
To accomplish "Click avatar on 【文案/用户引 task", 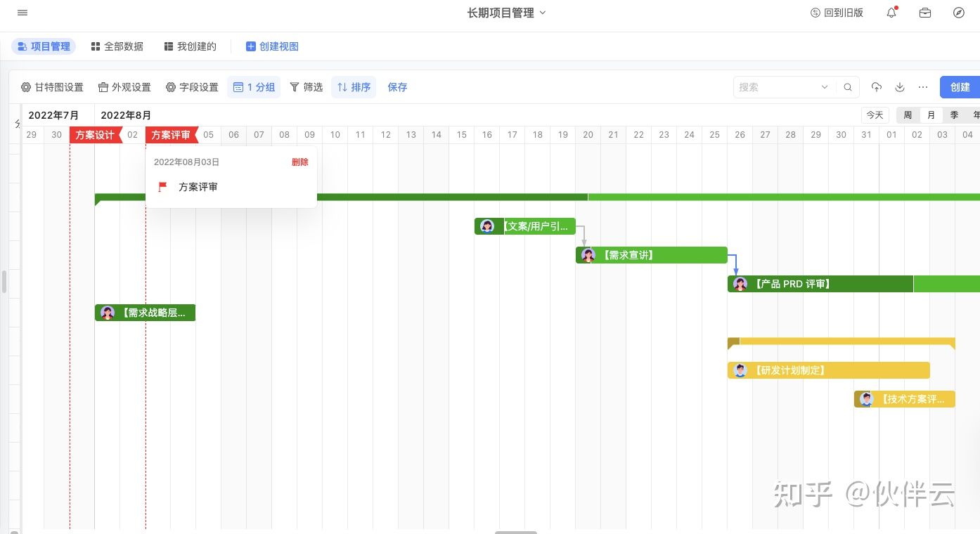I will [487, 226].
